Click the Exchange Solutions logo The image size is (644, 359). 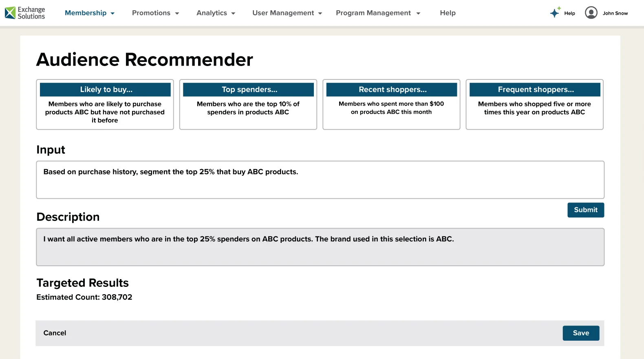point(25,13)
